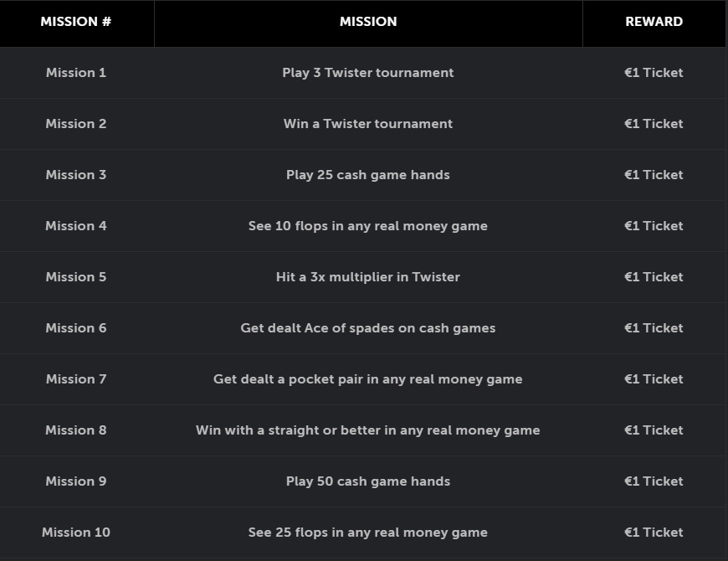The width and height of the screenshot is (728, 561).
Task: Click the REWARD column header
Action: (654, 22)
